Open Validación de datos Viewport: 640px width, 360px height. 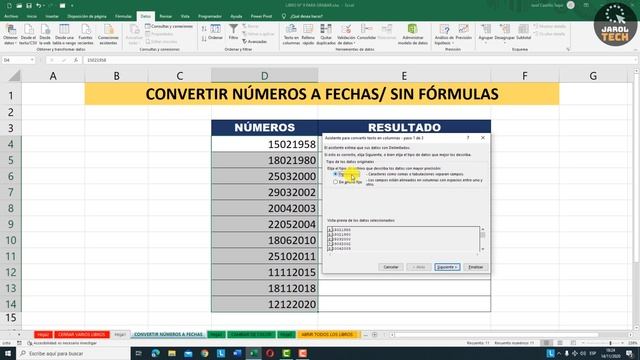click(346, 34)
